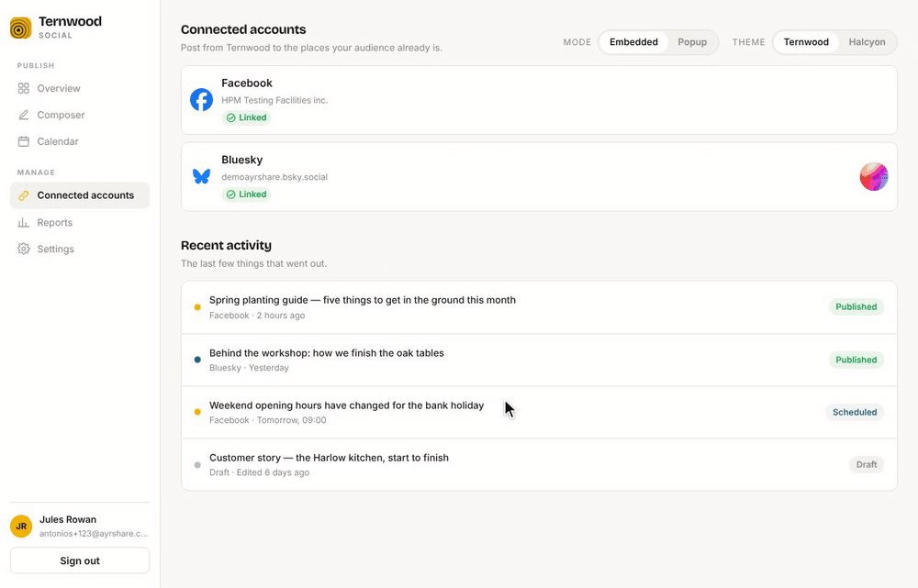
Task: Open the Composer page
Action: tap(80, 115)
